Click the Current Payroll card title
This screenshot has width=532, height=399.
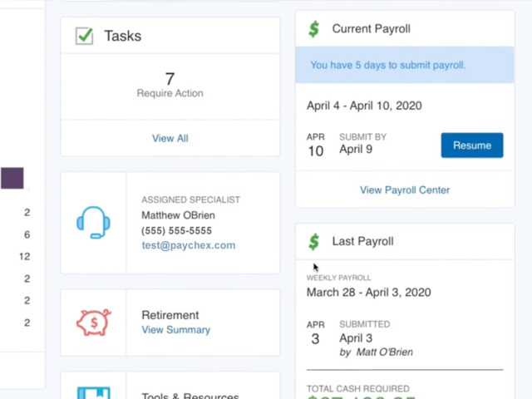[x=372, y=29]
